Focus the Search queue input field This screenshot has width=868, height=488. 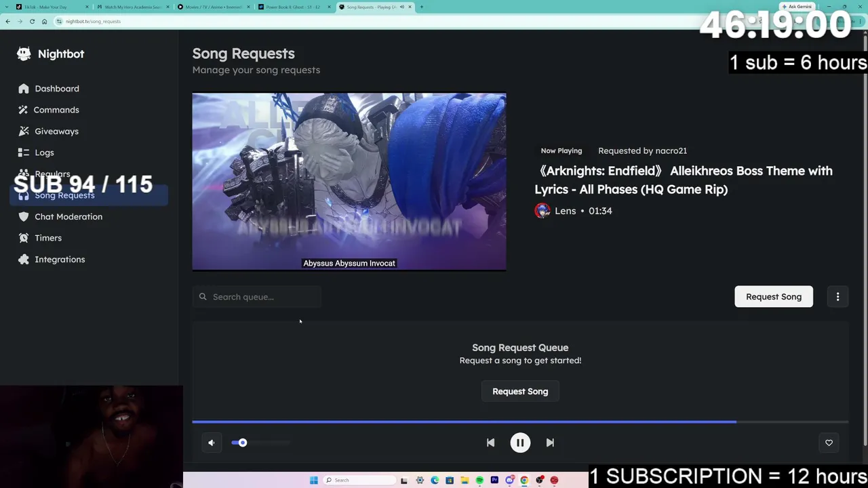[x=256, y=297]
